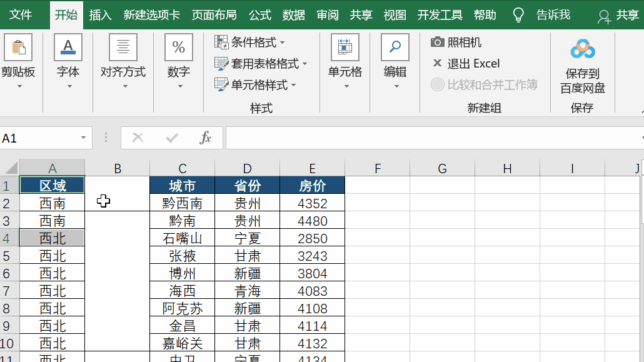Click the 照相机 camera icon
Viewport: 644px width, 362px height.
438,42
